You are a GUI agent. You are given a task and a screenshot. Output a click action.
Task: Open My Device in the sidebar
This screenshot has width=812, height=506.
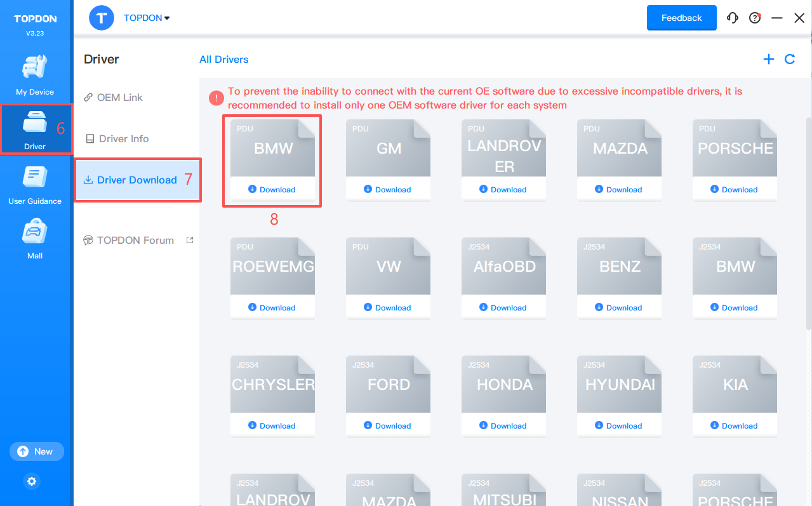[35, 74]
